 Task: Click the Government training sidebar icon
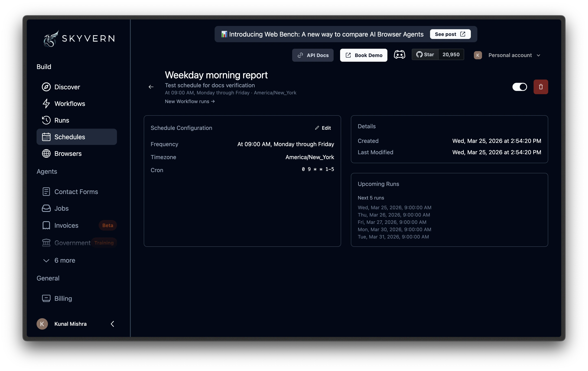click(x=46, y=243)
